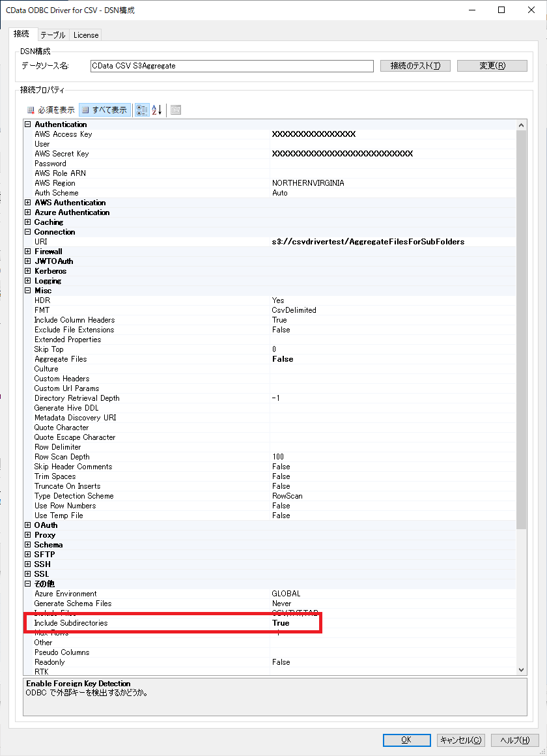Image resolution: width=547 pixels, height=756 pixels.
Task: Select the HDR property row
Action: (273, 300)
